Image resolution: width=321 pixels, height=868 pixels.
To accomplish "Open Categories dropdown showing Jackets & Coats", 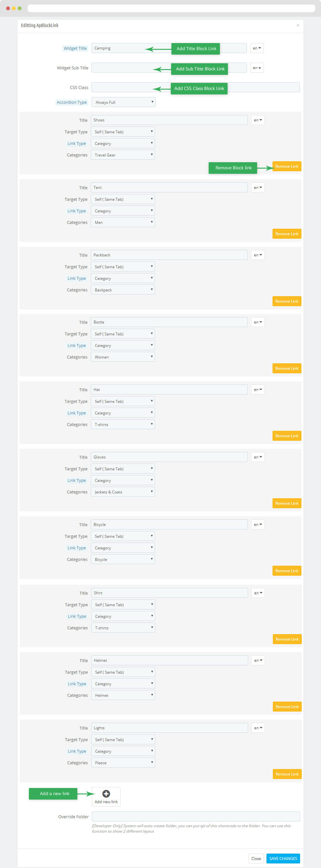I will [x=123, y=492].
